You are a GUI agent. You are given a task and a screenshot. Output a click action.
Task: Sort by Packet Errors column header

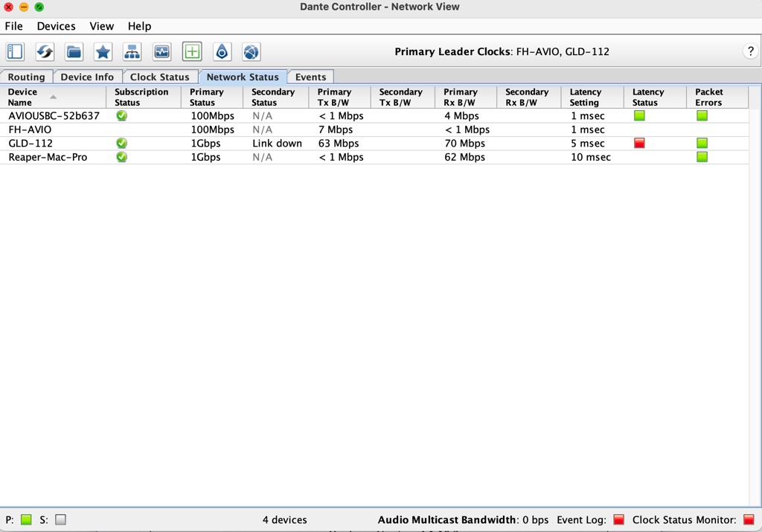pos(717,97)
